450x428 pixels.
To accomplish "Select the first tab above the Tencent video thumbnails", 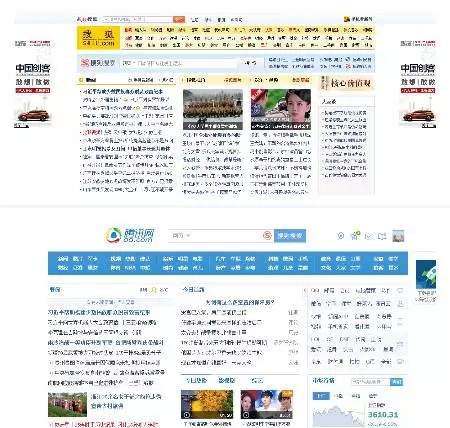I will (x=196, y=380).
